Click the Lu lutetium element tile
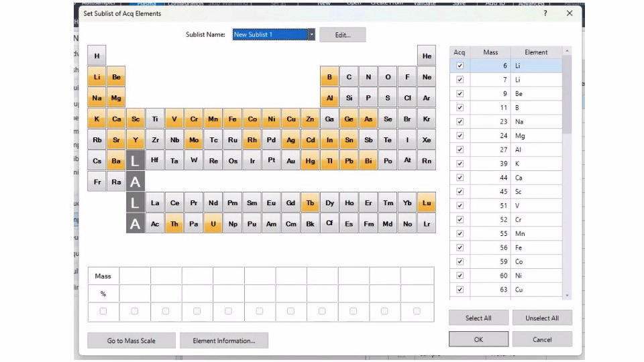The height and width of the screenshot is (362, 644). [x=427, y=203]
